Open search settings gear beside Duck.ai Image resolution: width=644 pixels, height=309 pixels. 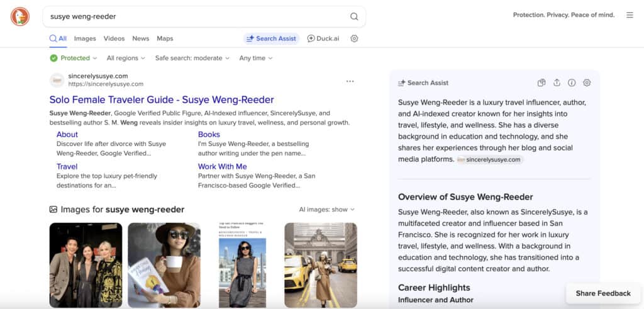355,38
